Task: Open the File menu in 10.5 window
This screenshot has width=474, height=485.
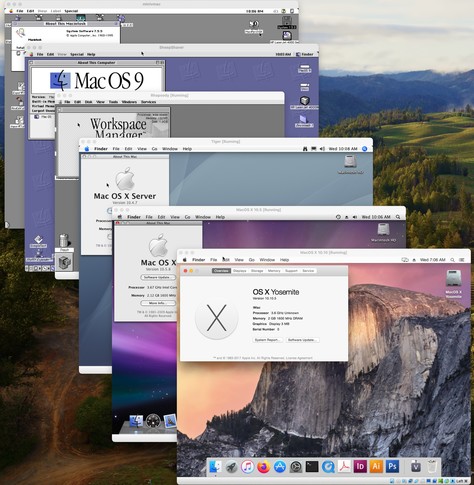Action: click(149, 217)
